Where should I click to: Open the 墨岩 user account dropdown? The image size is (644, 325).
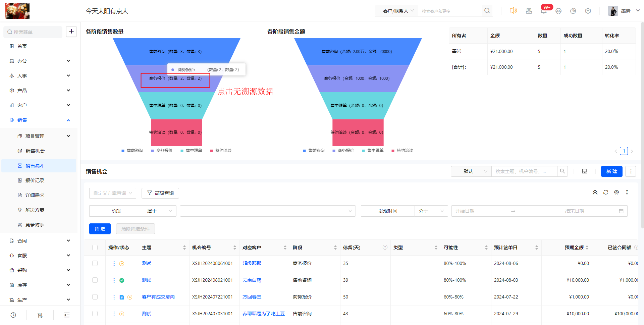point(624,11)
